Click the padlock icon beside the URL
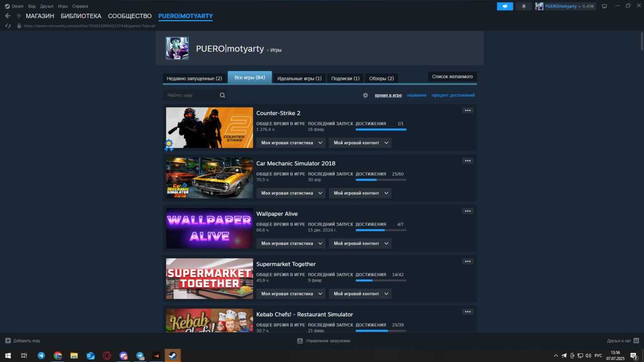The width and height of the screenshot is (644, 362). coord(19,26)
